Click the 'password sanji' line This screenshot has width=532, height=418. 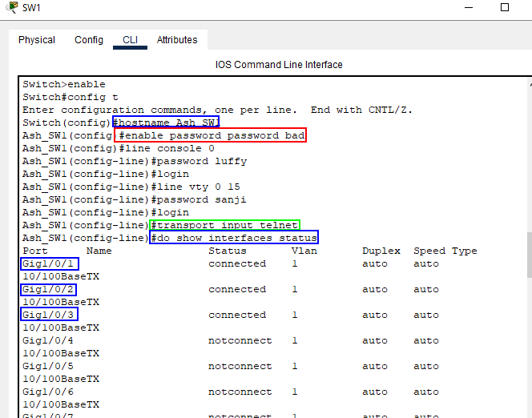point(202,199)
